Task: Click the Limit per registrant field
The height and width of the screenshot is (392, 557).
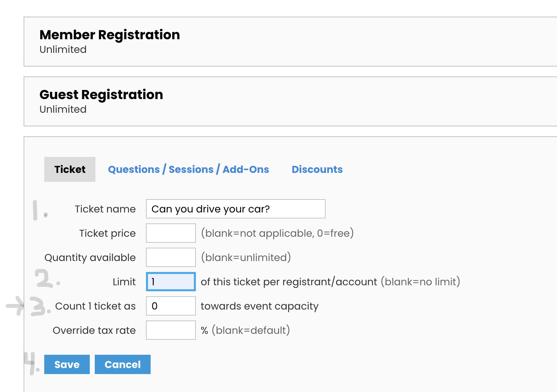Action: click(171, 282)
